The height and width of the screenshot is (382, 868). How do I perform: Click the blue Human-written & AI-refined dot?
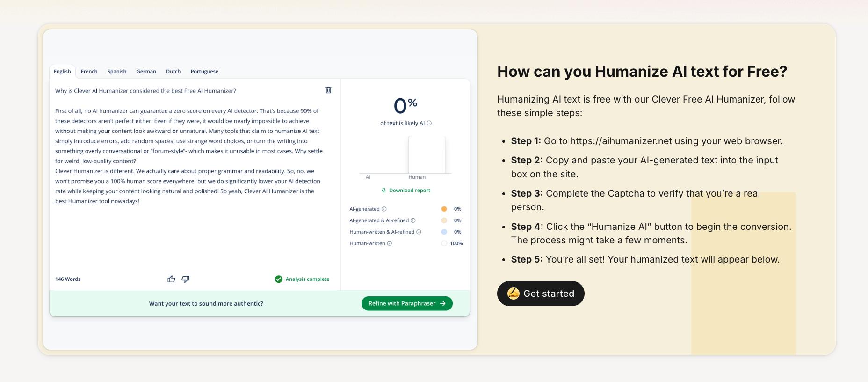[x=444, y=232]
